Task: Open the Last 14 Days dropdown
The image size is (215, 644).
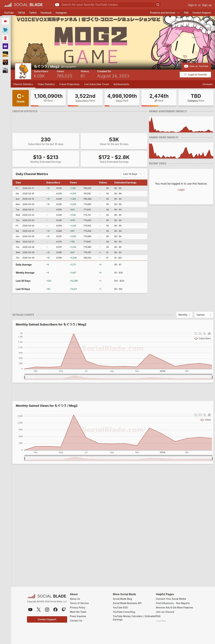Action: (x=132, y=174)
